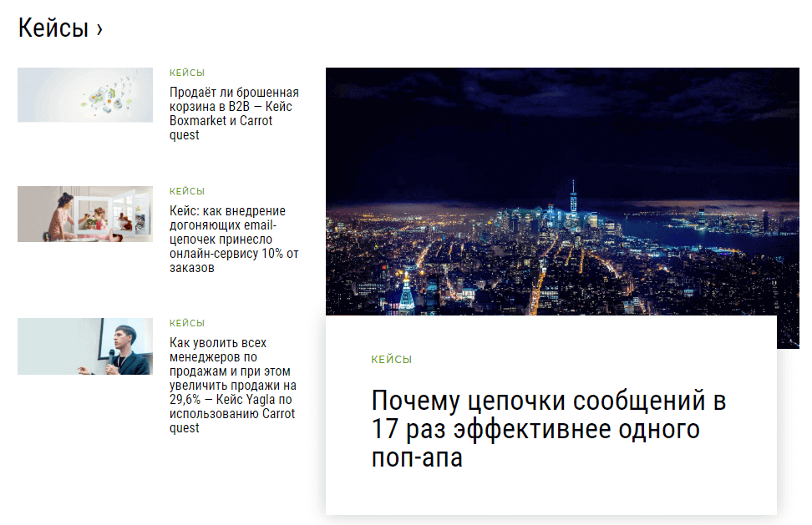Image resolution: width=812 pixels, height=525 pixels.
Task: Open the Boxmarket isometric illustration thumbnail
Action: (x=85, y=95)
